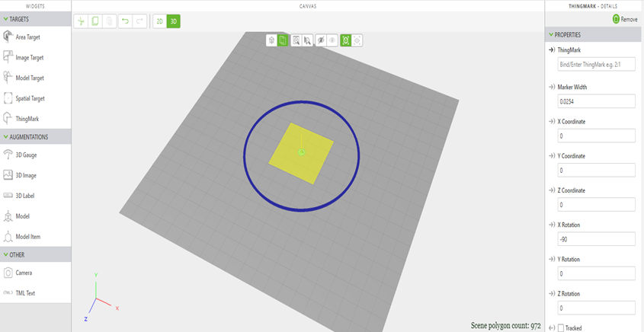The height and width of the screenshot is (332, 644).
Task: Toggle the dashed-diamond frame icon
Action: pyautogui.click(x=357, y=40)
